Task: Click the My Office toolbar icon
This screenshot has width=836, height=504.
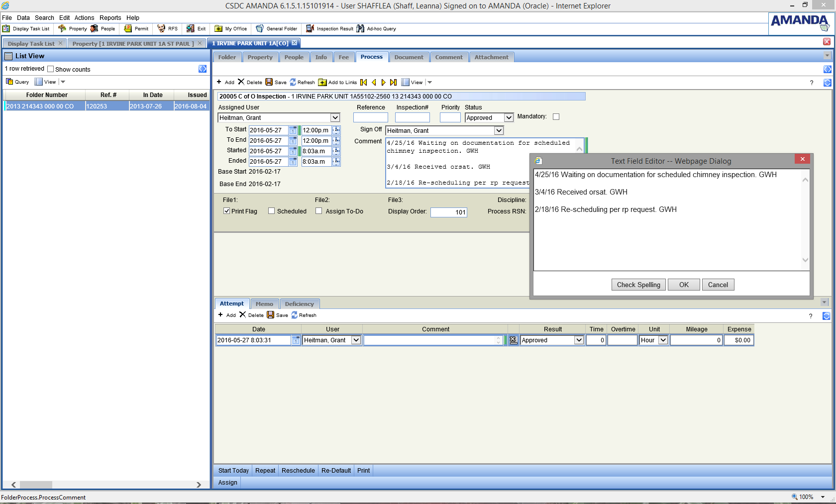Action: click(218, 29)
